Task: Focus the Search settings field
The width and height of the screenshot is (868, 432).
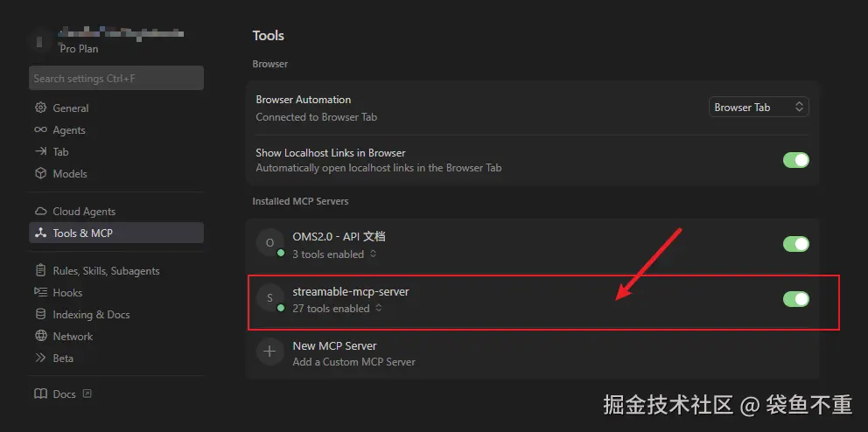Action: tap(116, 79)
